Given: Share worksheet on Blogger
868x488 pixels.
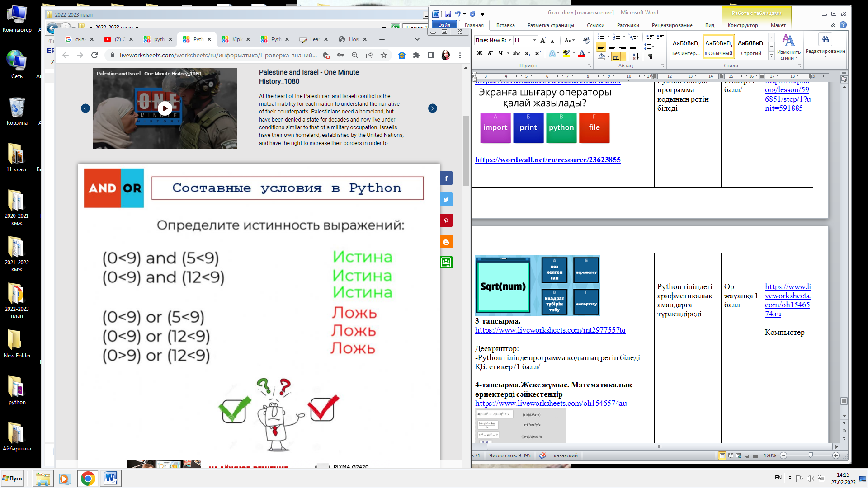Looking at the screenshot, I should click(446, 242).
